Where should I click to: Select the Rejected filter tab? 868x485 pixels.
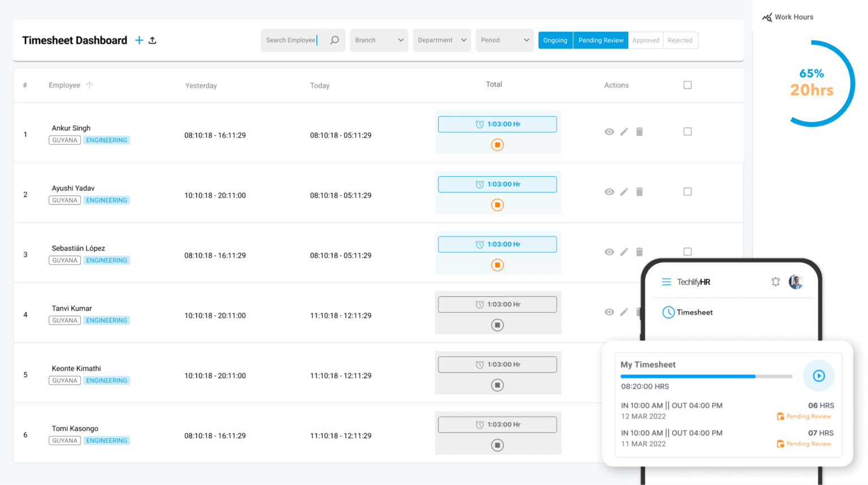click(x=680, y=40)
